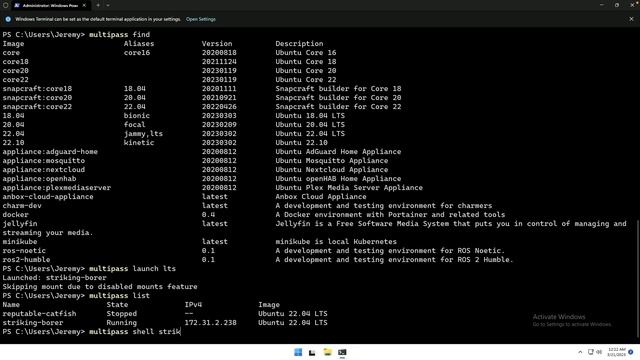Click the 'Stopped' state value
Image resolution: width=640 pixels, height=360 pixels.
(x=122, y=313)
